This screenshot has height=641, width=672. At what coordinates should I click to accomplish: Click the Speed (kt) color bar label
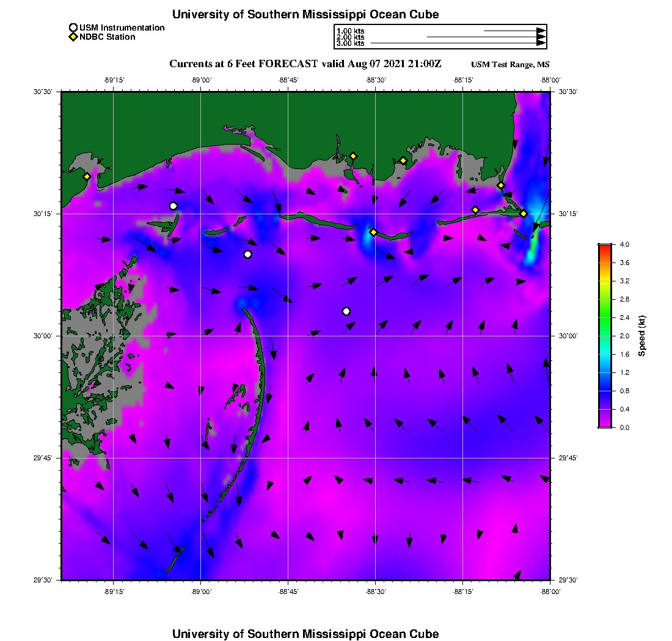tap(641, 336)
